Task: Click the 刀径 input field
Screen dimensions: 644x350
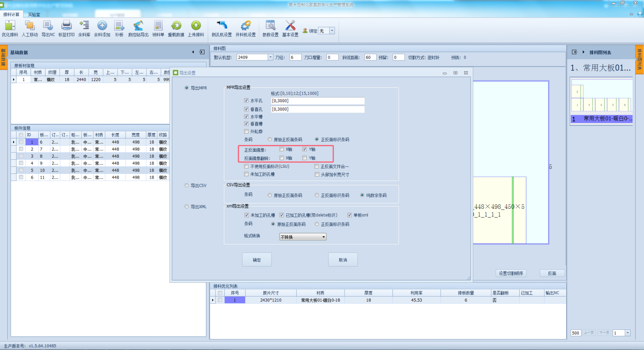Action: pos(295,58)
